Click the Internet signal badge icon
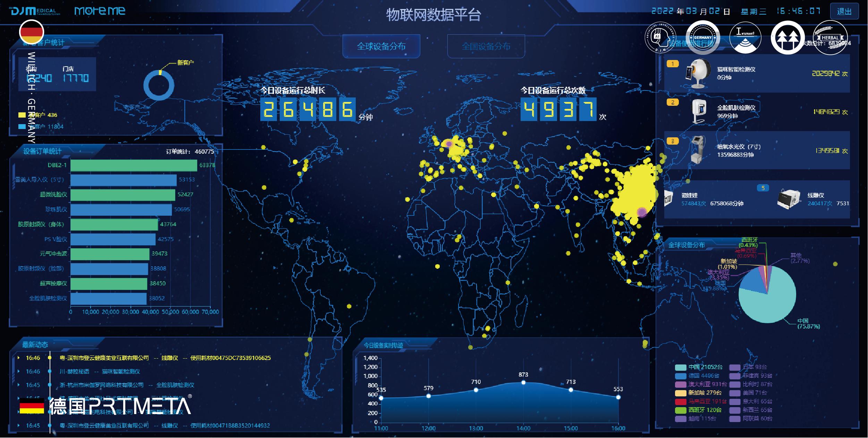Viewport: 868px width, 438px height. point(745,37)
